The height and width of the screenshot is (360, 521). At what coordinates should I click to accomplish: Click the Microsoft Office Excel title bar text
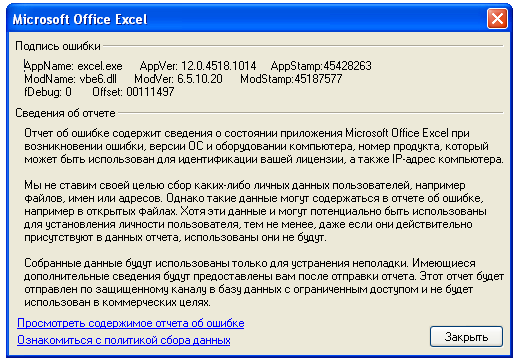[x=80, y=19]
